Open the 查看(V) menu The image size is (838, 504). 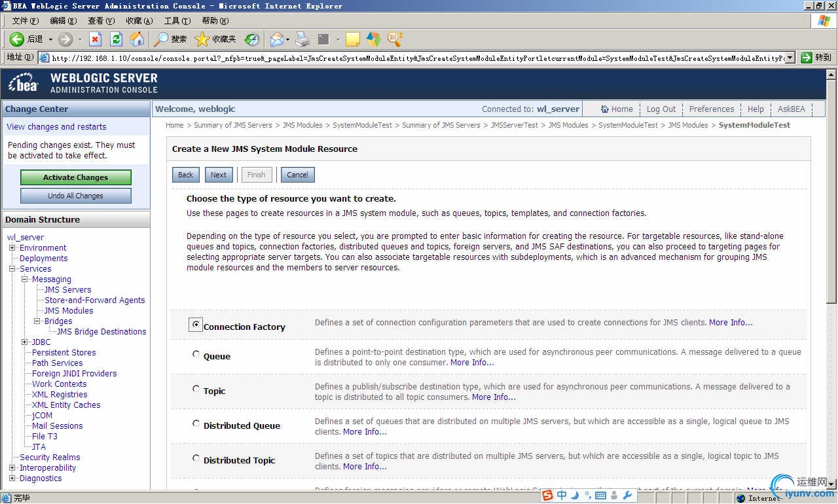pyautogui.click(x=101, y=21)
